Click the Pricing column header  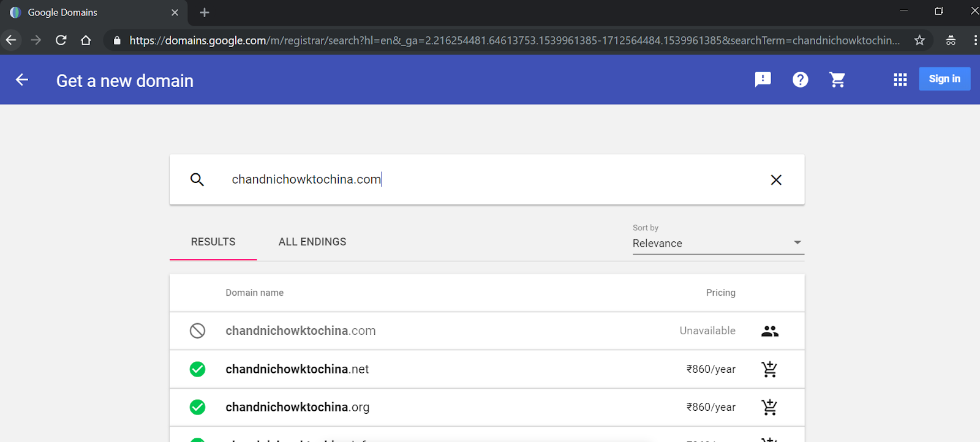pyautogui.click(x=720, y=293)
